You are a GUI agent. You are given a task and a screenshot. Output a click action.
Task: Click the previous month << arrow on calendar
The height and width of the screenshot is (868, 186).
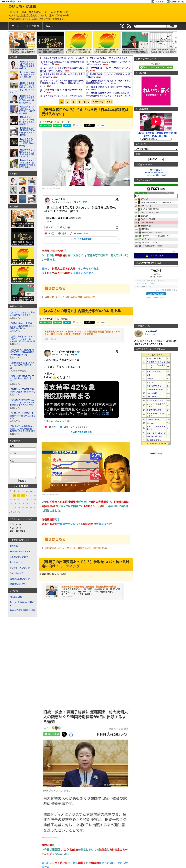(15, 486)
